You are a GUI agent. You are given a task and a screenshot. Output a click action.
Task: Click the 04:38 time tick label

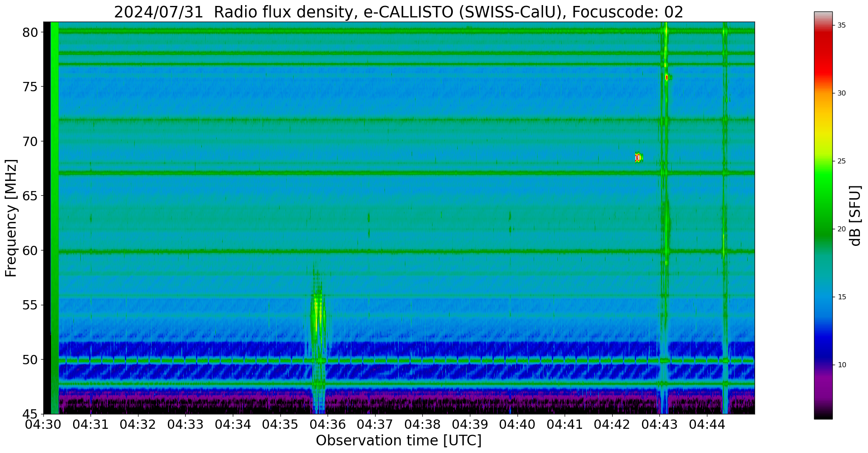click(422, 425)
